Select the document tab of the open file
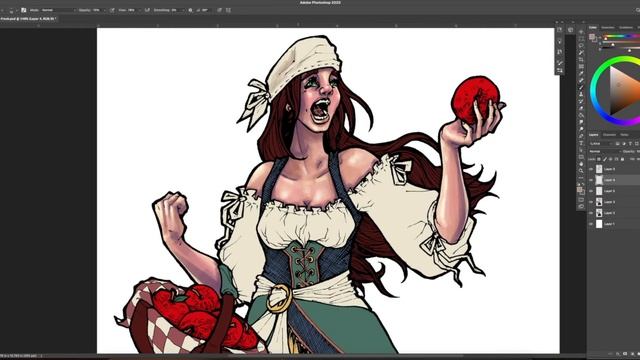640x360 pixels. pos(29,19)
